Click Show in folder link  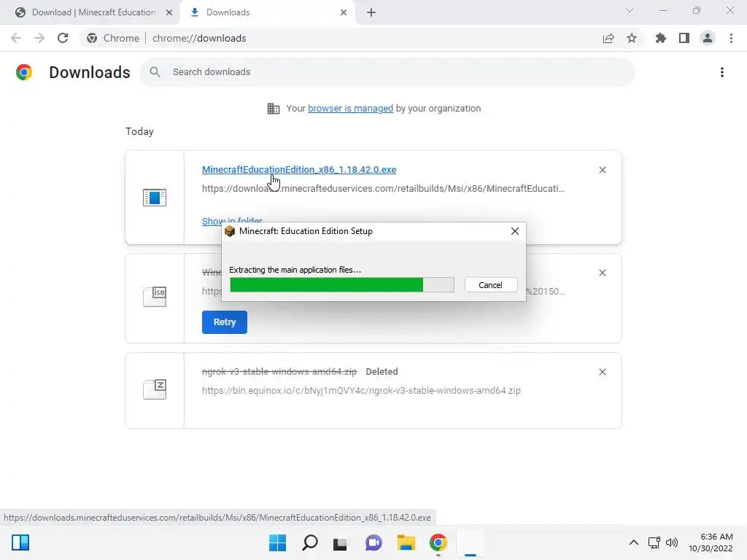(x=232, y=220)
